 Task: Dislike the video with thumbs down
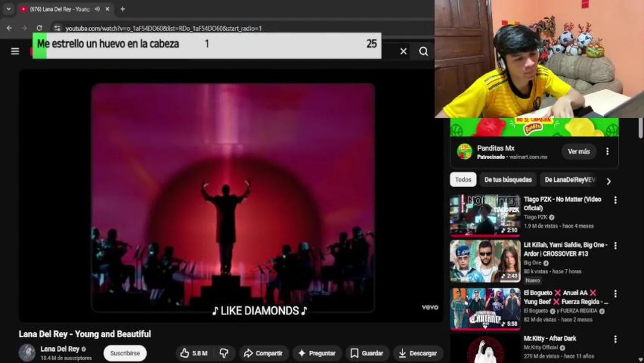pos(224,353)
